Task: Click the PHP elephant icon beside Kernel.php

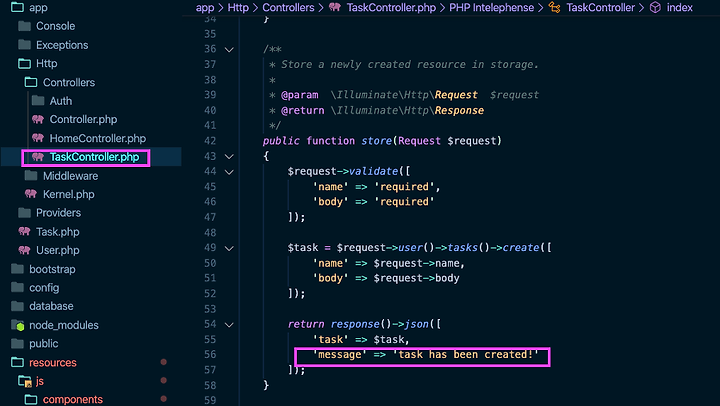Action: pos(31,194)
